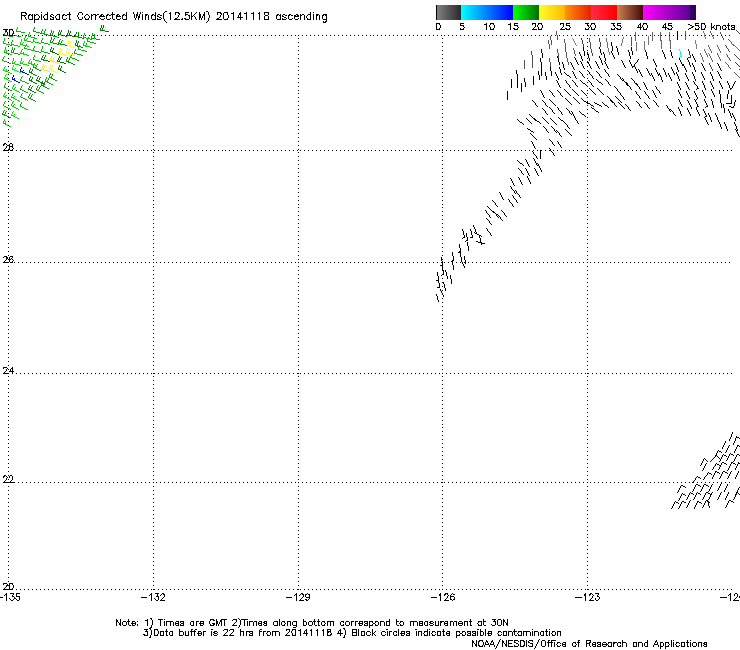Click the brown 35-40 knots legend swatch
740x650 pixels.
pyautogui.click(x=630, y=12)
